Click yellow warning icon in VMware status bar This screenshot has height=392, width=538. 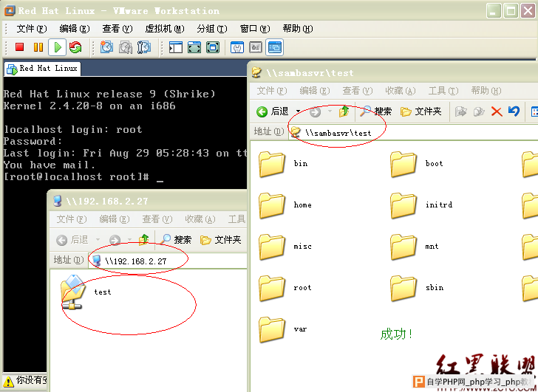point(9,381)
